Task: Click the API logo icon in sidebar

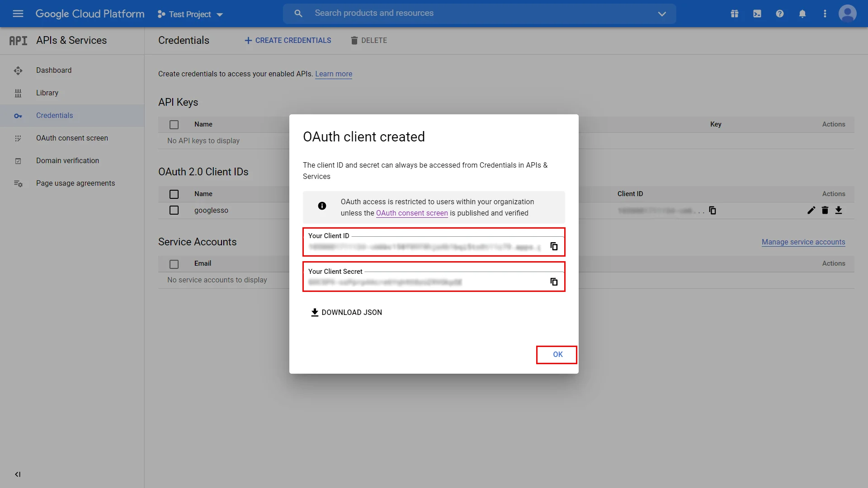Action: point(18,41)
